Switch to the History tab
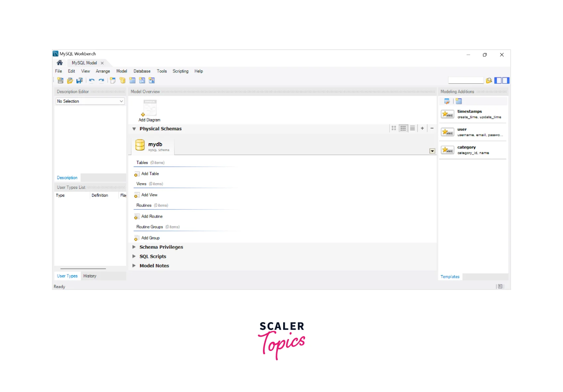 90,276
